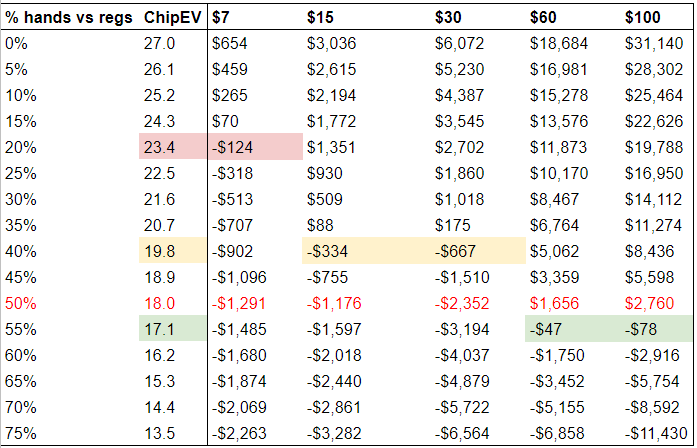Click the ChipEV column header
The image size is (697, 448).
(173, 18)
